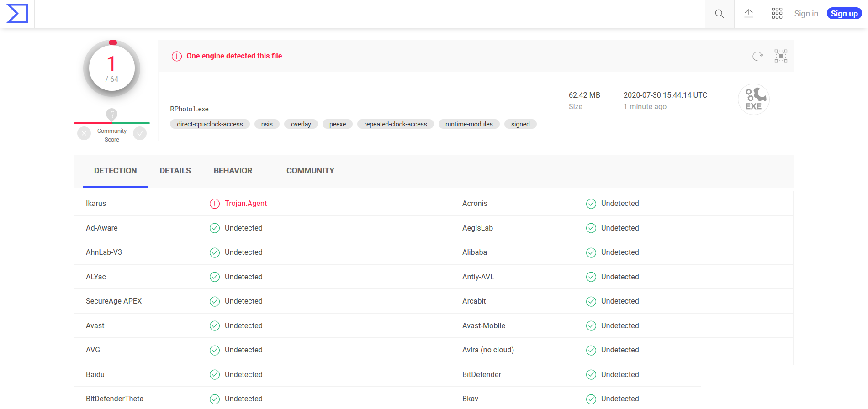This screenshot has width=868, height=409.
Task: Vote harmless with community check icon
Action: click(x=140, y=133)
